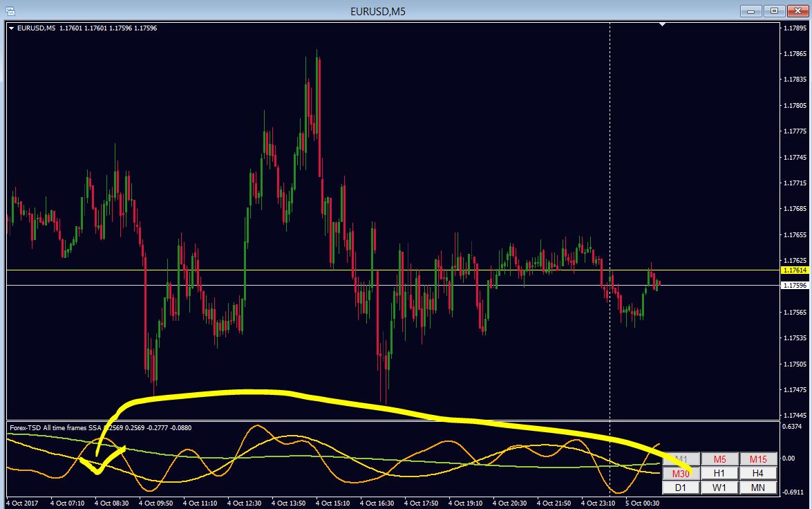Pick the W1 weekly timeframe
Viewport: 812px width, 509px height.
click(x=719, y=488)
